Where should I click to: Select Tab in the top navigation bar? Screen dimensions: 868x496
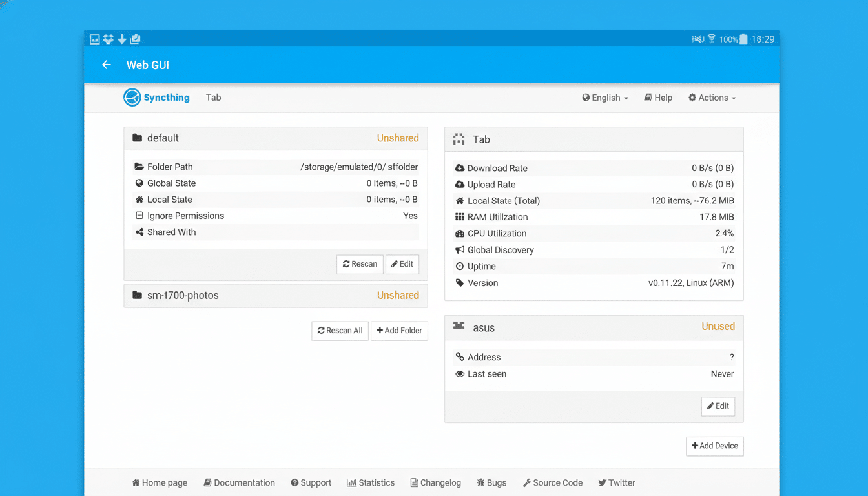point(213,97)
